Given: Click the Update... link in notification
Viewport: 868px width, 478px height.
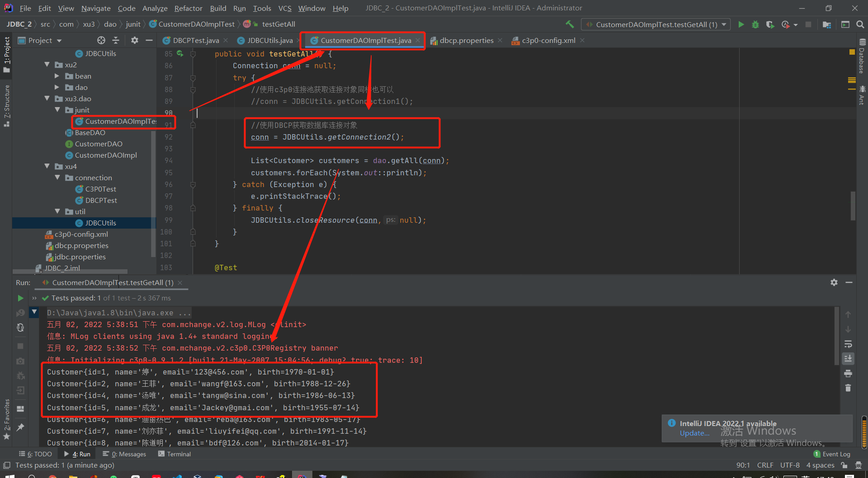Looking at the screenshot, I should tap(694, 433).
